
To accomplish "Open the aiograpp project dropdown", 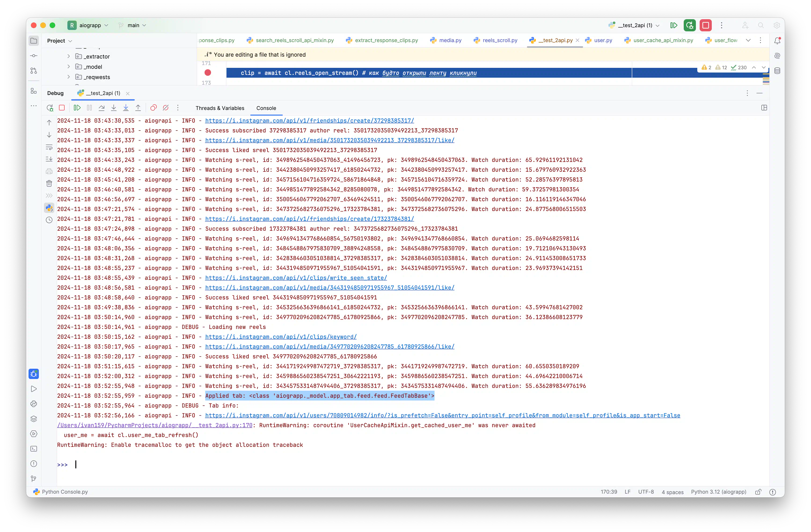I will 88,25.
